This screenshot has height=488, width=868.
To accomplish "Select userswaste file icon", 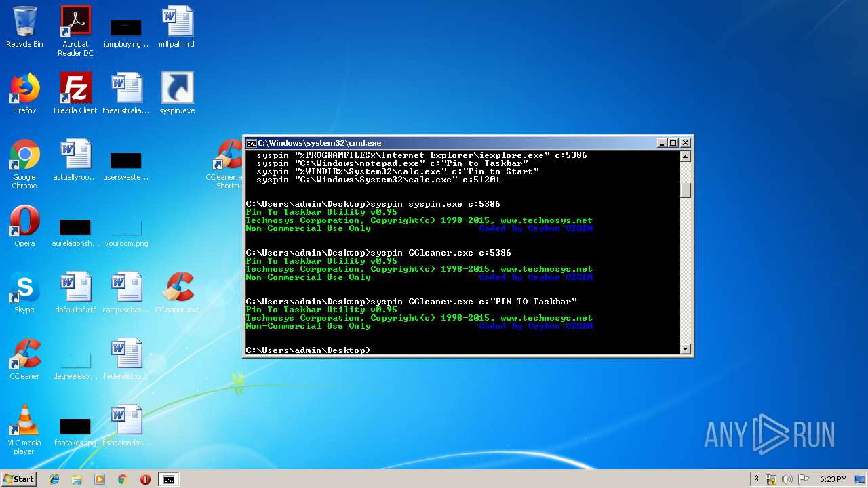I will (x=126, y=165).
